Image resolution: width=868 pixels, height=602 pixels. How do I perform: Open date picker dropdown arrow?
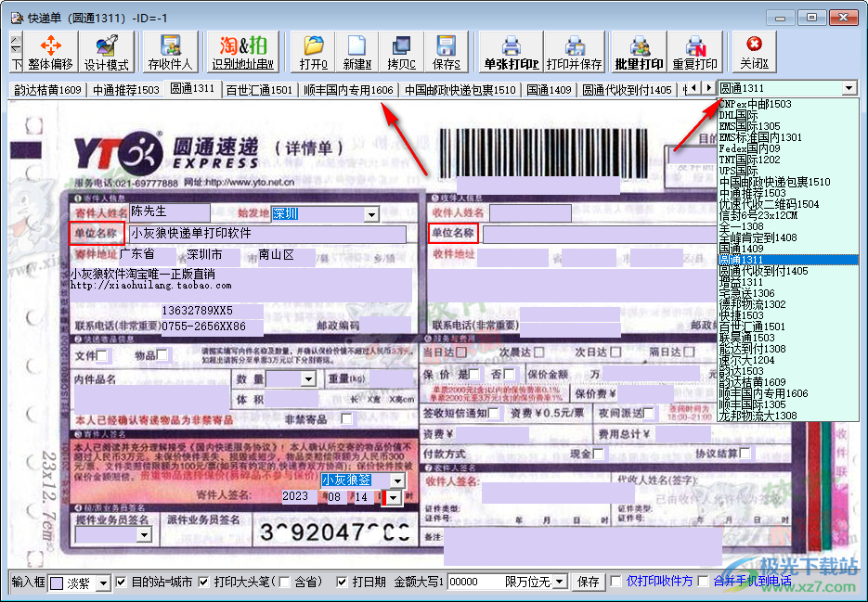click(x=393, y=497)
